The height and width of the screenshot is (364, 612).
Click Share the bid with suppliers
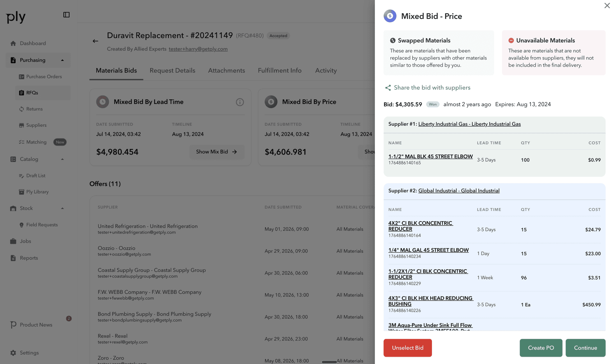[x=432, y=88]
